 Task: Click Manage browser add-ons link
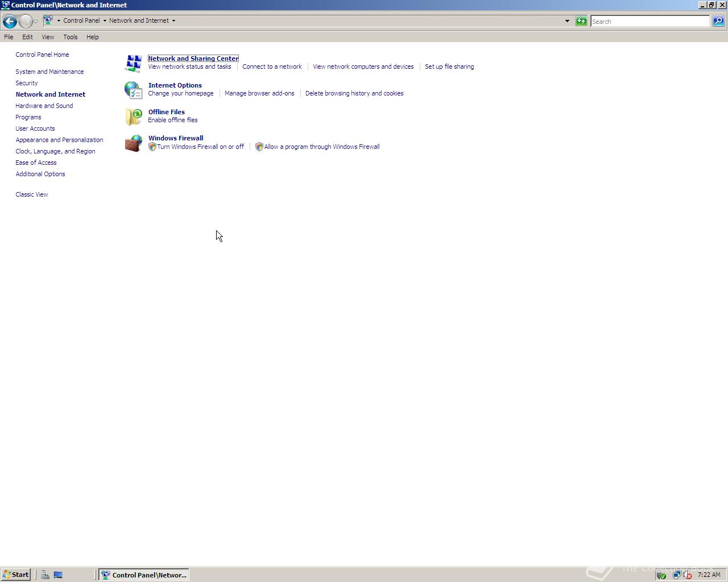[259, 93]
